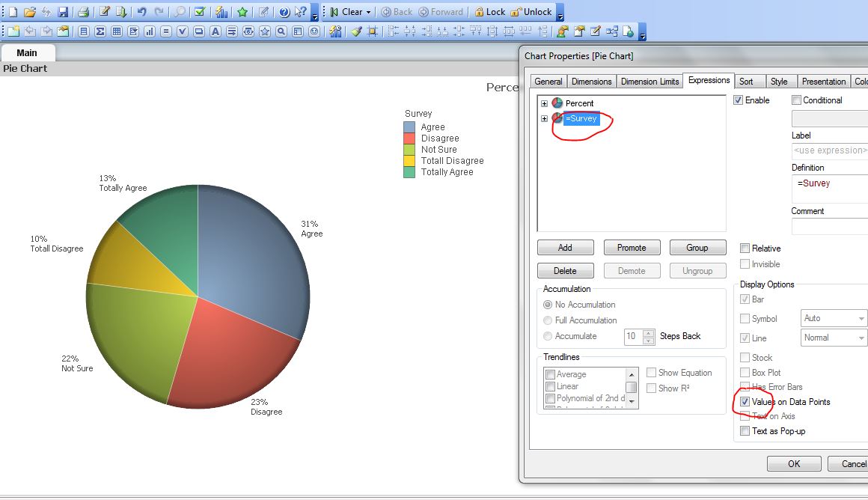
Task: Click the yellow Totall Disagree legend swatch
Action: (x=409, y=161)
